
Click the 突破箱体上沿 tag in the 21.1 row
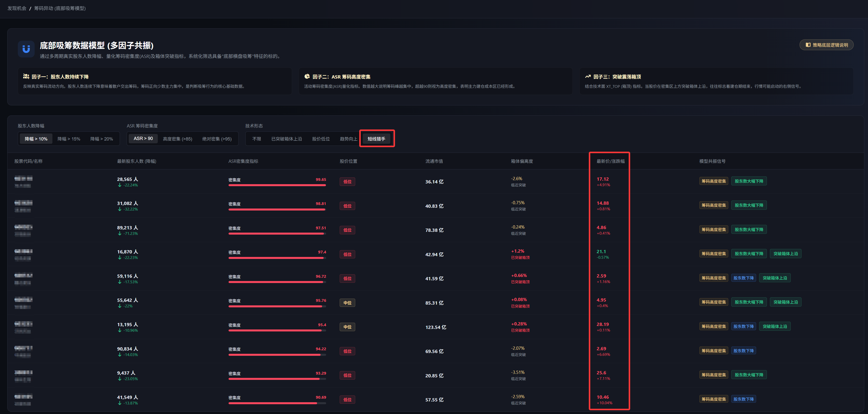click(x=785, y=253)
